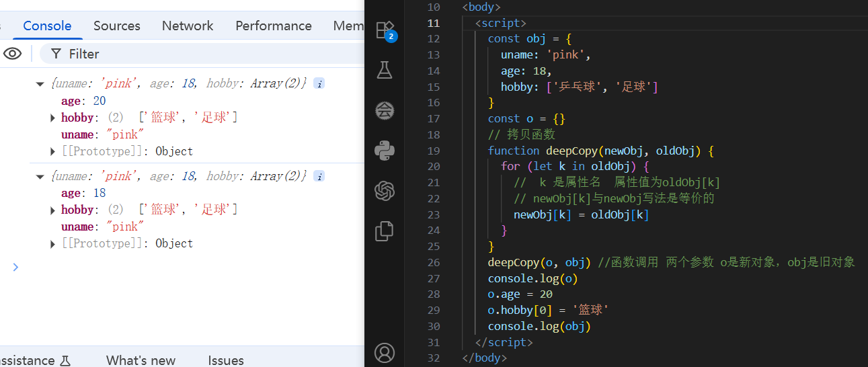Click the 'deepCopy(o, obj)' call line
This screenshot has height=367, width=868.
539,262
